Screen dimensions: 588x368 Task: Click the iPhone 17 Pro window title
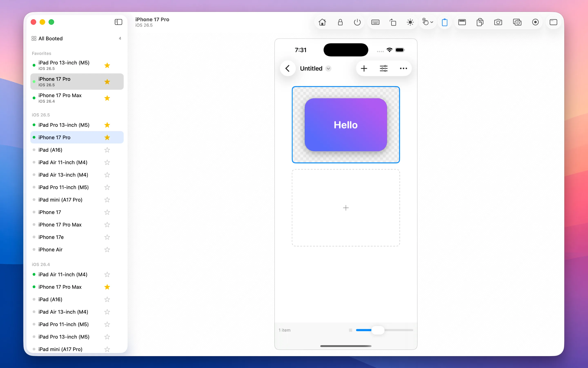[x=152, y=19]
